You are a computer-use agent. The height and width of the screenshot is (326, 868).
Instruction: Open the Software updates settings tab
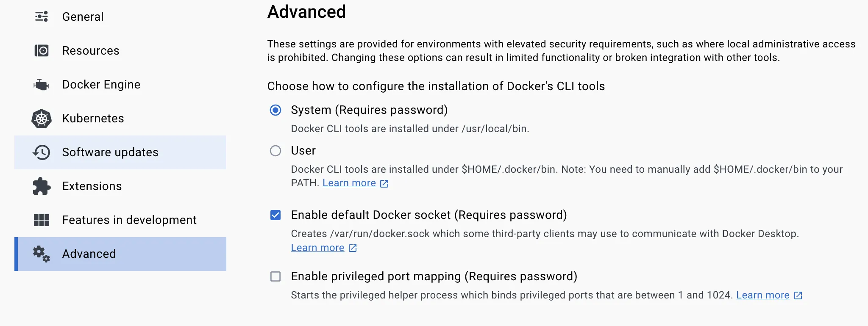(110, 152)
